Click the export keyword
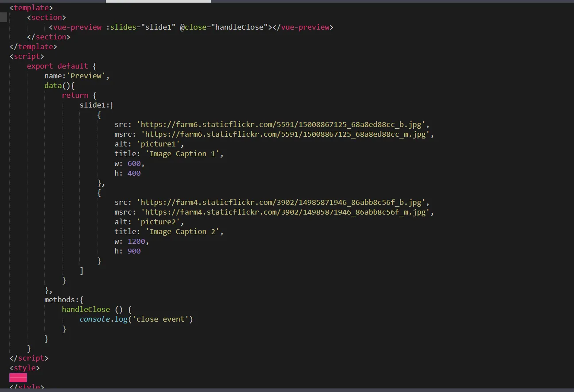This screenshot has width=574, height=392. point(40,66)
